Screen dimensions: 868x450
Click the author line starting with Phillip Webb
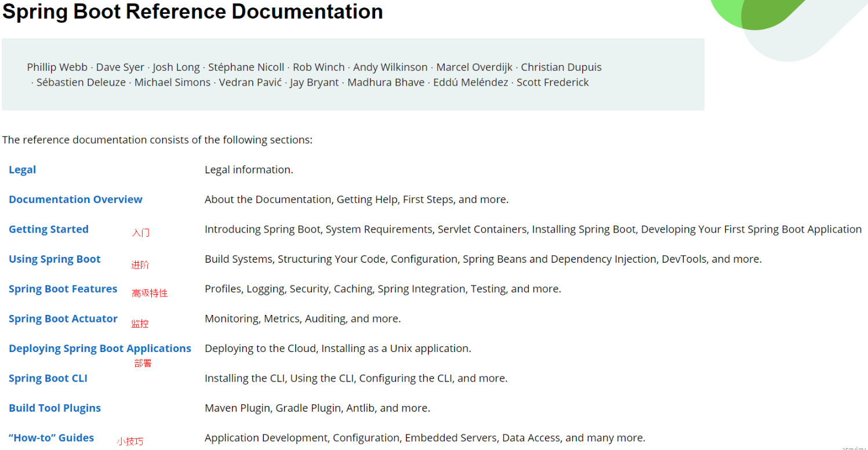click(314, 67)
